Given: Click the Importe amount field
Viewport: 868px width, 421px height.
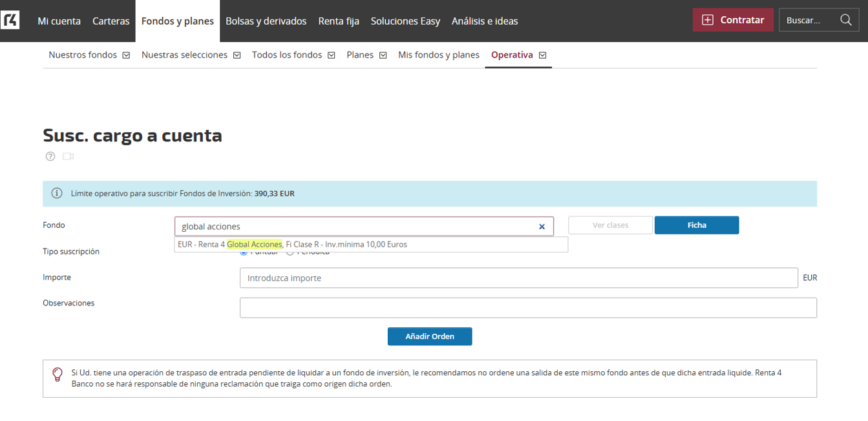Looking at the screenshot, I should (x=518, y=278).
